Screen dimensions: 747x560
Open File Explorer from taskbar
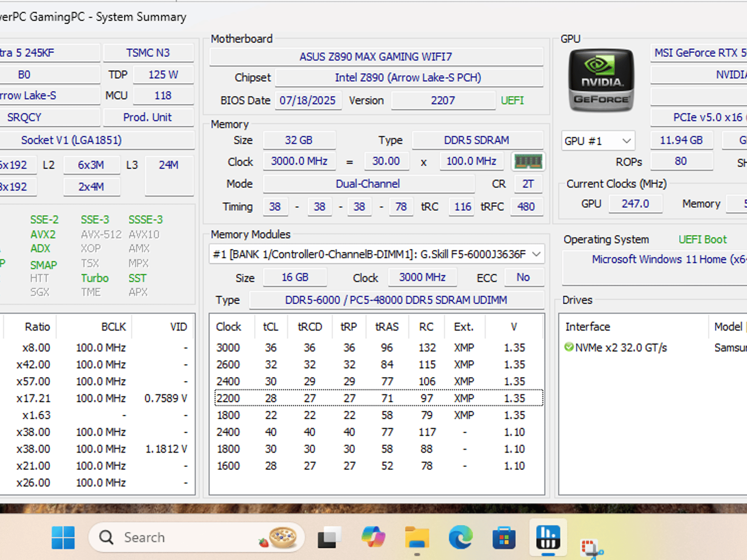pyautogui.click(x=417, y=537)
